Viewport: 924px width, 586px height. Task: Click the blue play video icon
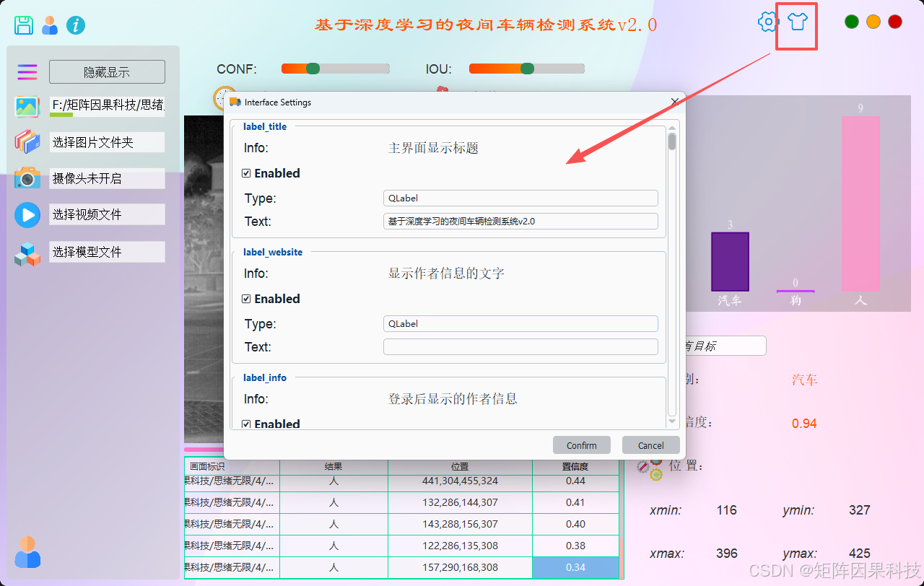click(x=27, y=214)
